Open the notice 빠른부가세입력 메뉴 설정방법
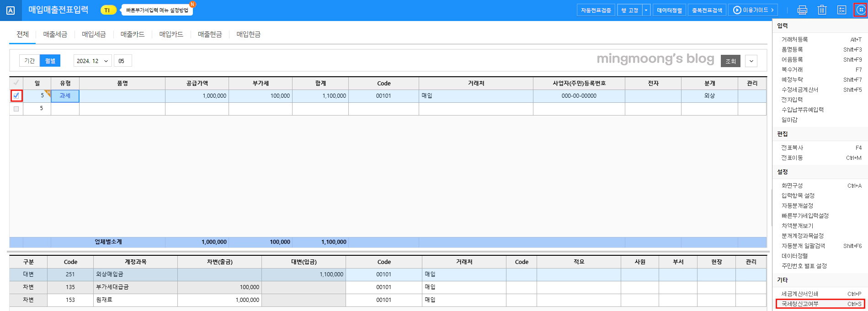868x311 pixels. (157, 10)
